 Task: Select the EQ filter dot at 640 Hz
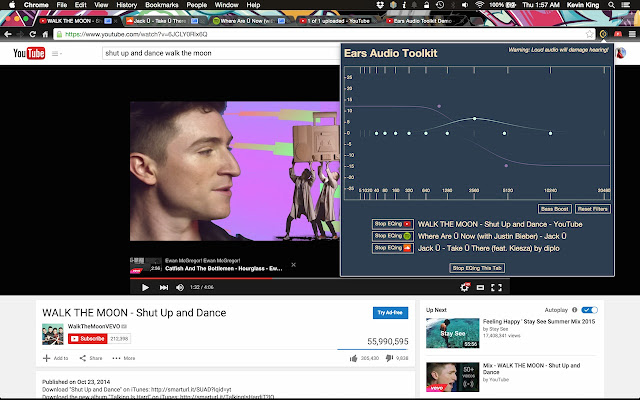pyautogui.click(x=426, y=133)
